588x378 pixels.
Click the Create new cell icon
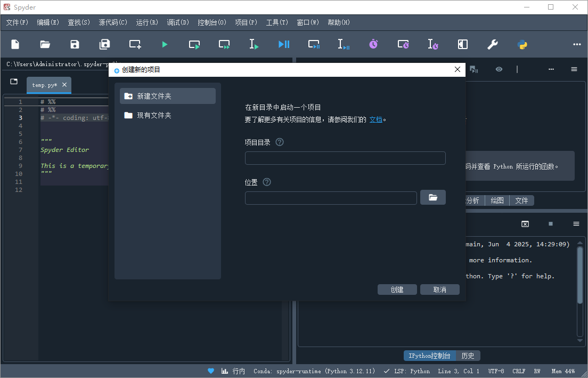click(135, 44)
